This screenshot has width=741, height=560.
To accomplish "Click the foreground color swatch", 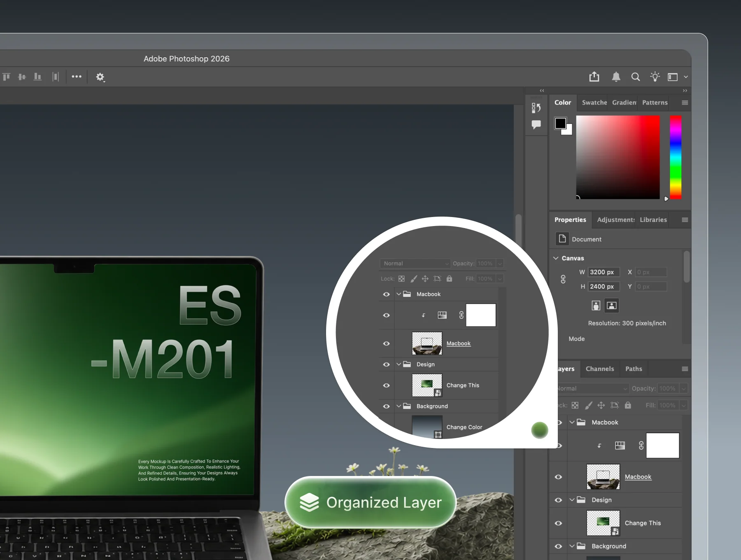I will [560, 123].
